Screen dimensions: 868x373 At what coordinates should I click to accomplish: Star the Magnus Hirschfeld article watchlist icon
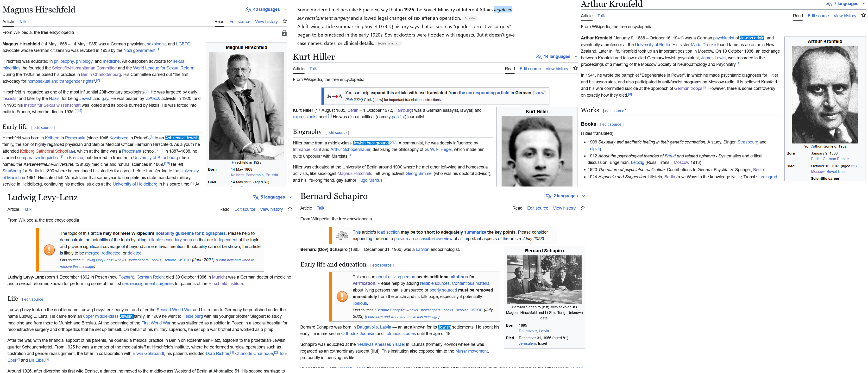point(285,21)
